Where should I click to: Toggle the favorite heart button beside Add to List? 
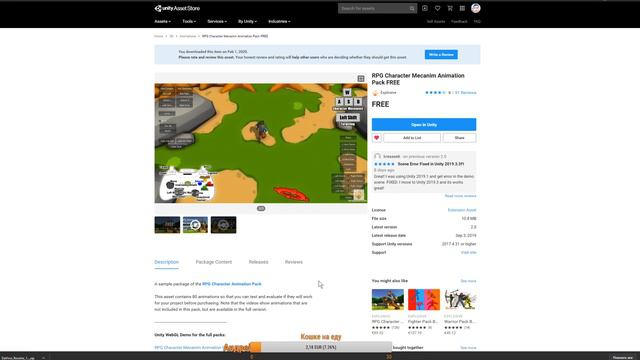point(376,138)
